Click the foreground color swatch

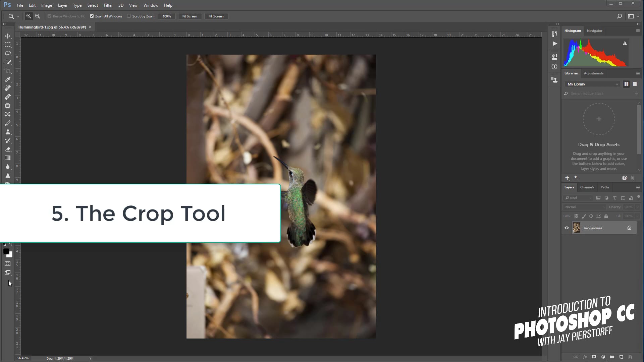(6, 251)
